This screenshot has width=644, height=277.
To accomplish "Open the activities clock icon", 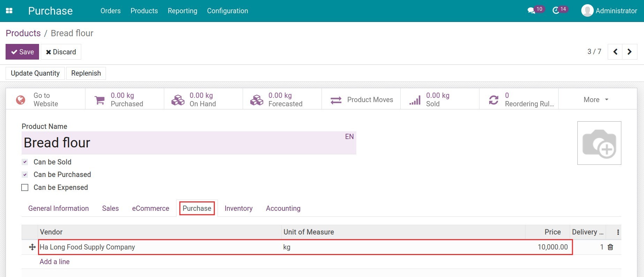I will click(556, 11).
